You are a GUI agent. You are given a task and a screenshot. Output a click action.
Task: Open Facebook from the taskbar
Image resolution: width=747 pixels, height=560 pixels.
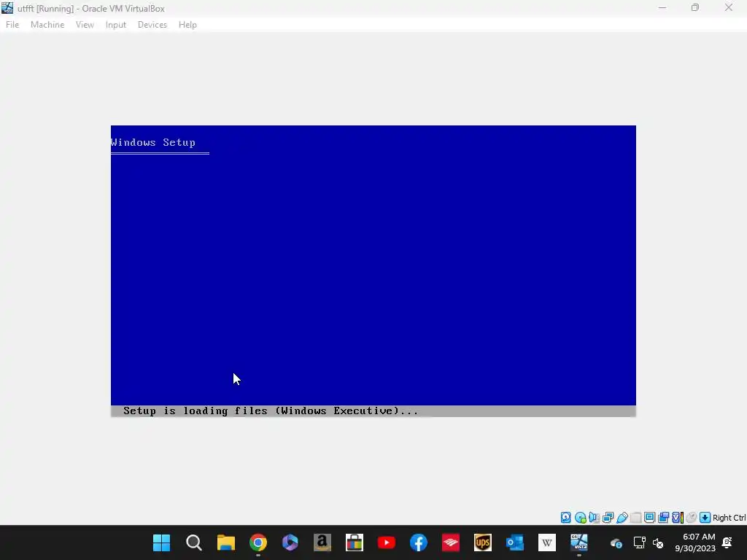418,542
